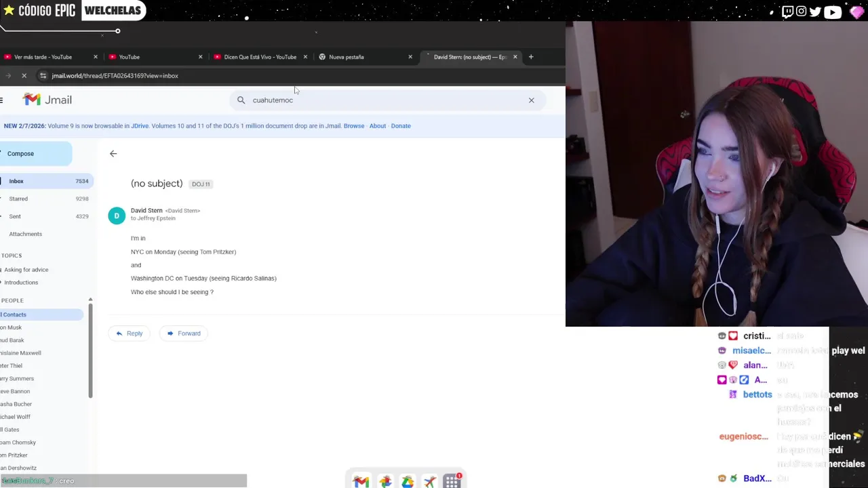The height and width of the screenshot is (488, 868).
Task: Open the Jmail app icon in bottom dock
Action: tap(361, 481)
